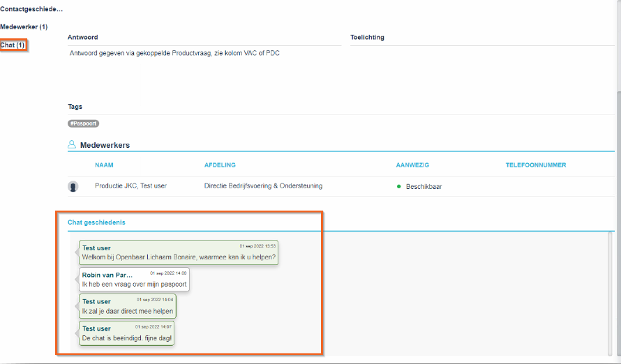Open the Contactgeschiedenis sidebar item

pos(31,9)
